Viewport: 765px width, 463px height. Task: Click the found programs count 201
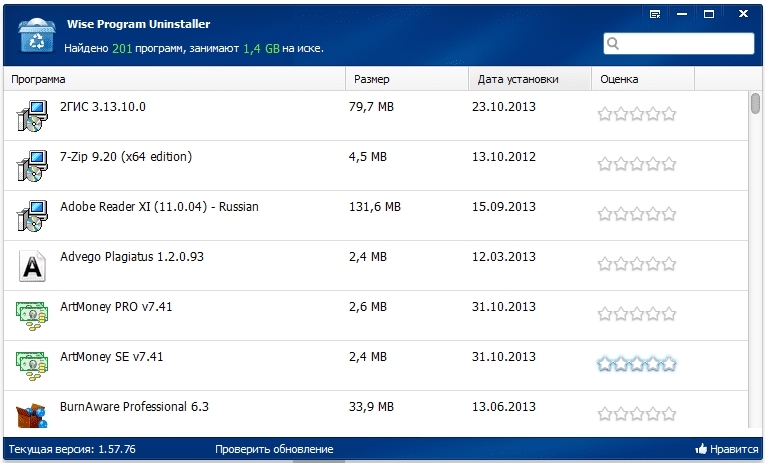click(122, 48)
